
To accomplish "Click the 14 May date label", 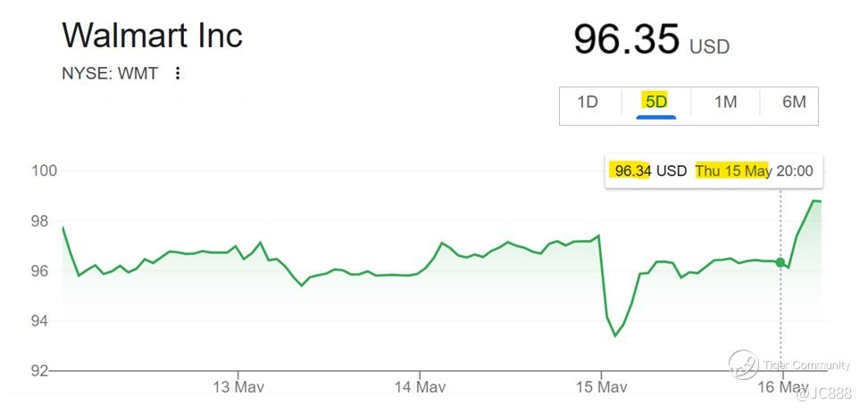I will [x=419, y=387].
